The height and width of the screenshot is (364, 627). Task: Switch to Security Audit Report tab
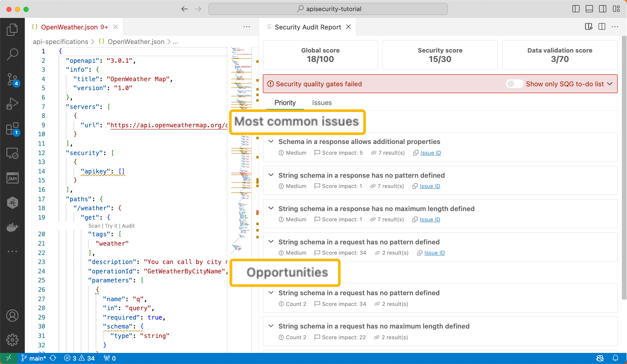pyautogui.click(x=308, y=27)
